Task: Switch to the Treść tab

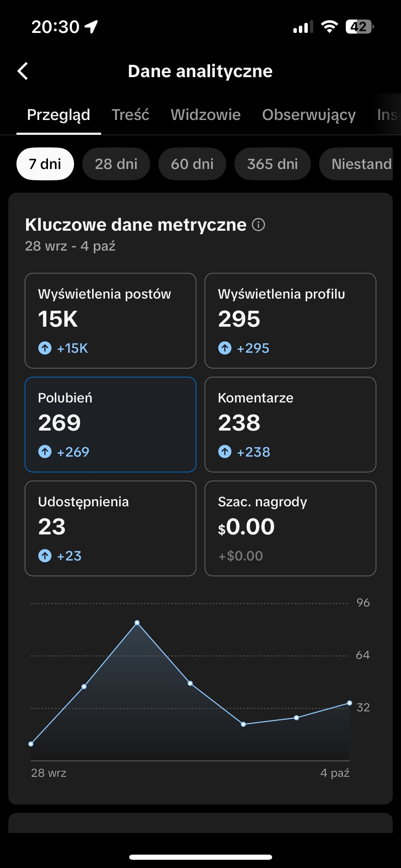Action: [x=131, y=115]
